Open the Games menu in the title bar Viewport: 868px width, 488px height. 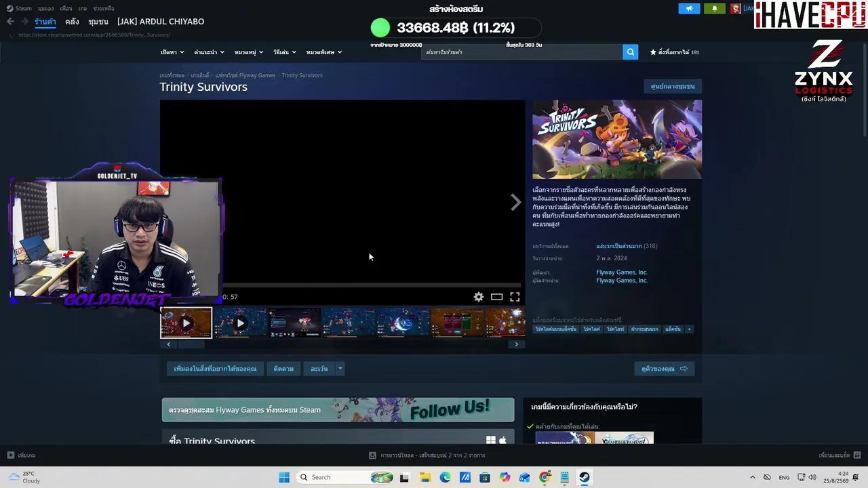[x=83, y=9]
